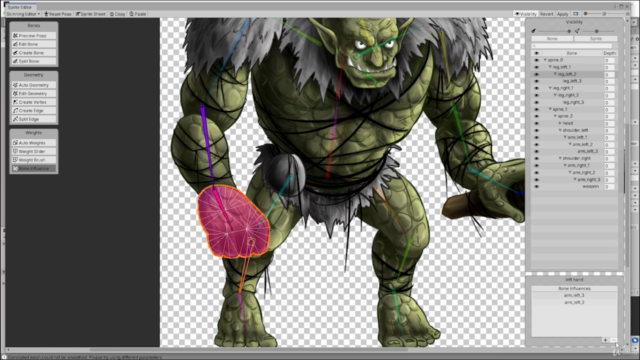Select the Create Vertex tool
Screen dimensions: 640x360
33,102
